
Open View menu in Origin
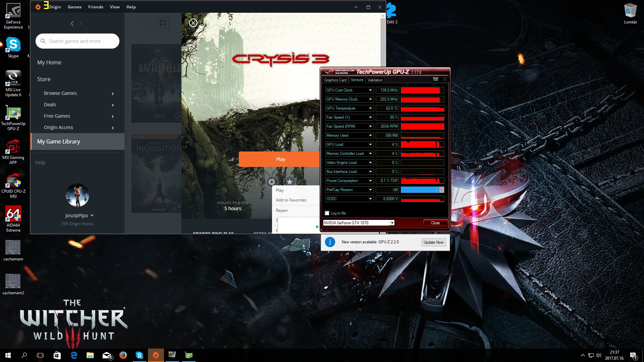coord(115,7)
